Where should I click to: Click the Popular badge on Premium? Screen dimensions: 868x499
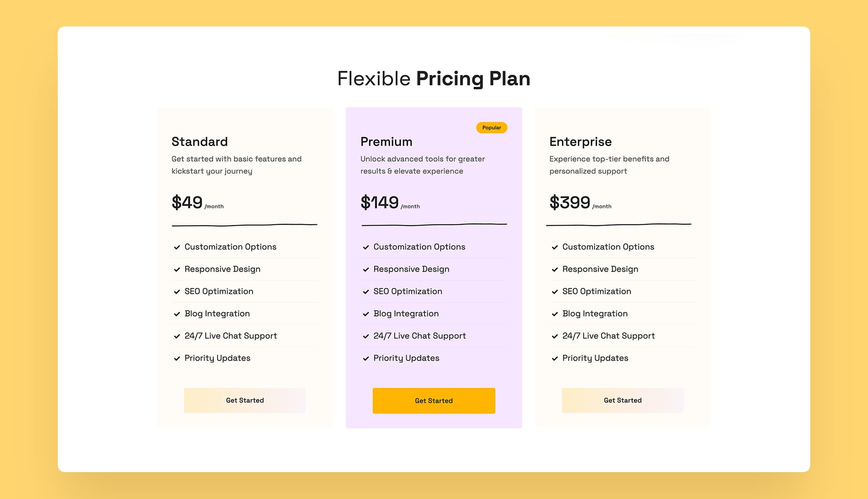[491, 128]
